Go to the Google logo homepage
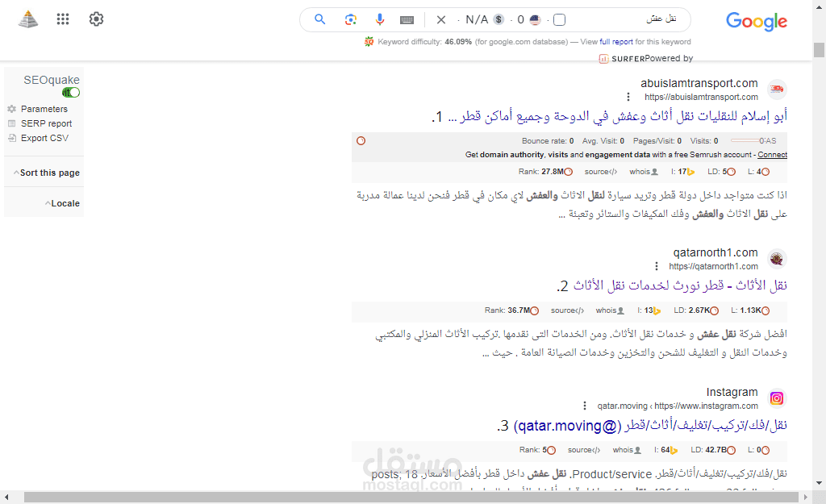Image resolution: width=826 pixels, height=504 pixels. coord(757,21)
